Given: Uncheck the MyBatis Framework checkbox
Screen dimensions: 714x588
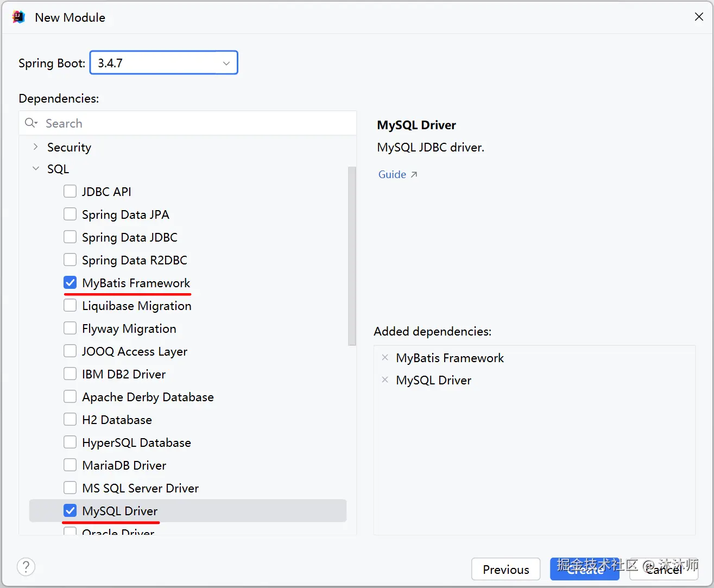Looking at the screenshot, I should [70, 282].
